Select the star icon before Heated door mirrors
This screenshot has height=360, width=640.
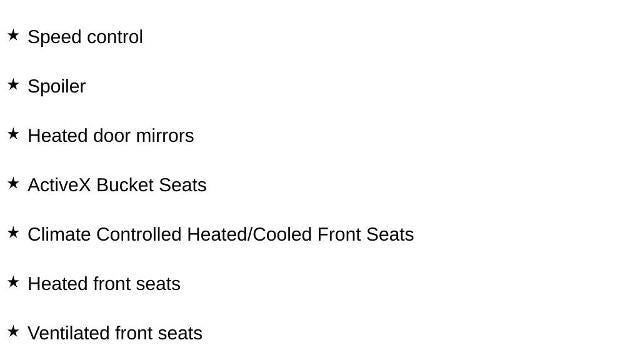[x=13, y=134]
